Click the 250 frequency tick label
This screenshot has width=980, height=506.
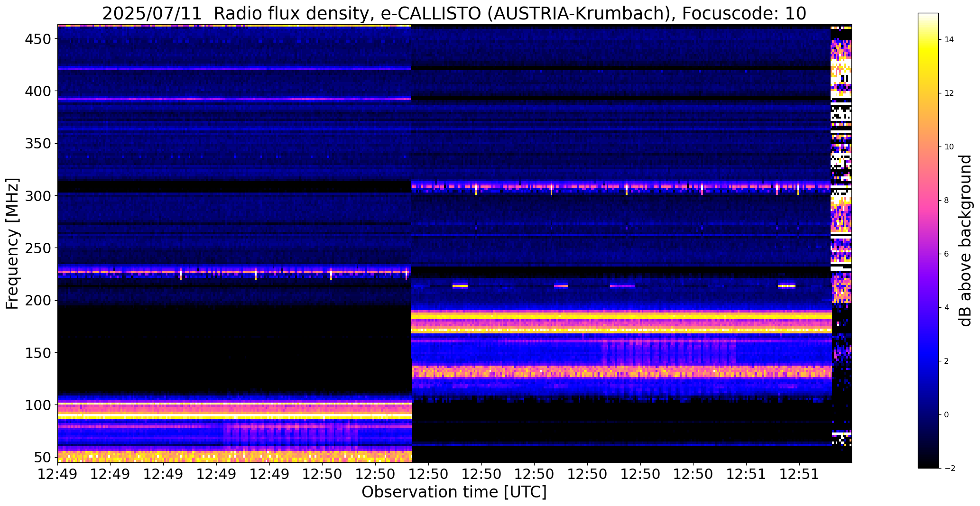39,248
